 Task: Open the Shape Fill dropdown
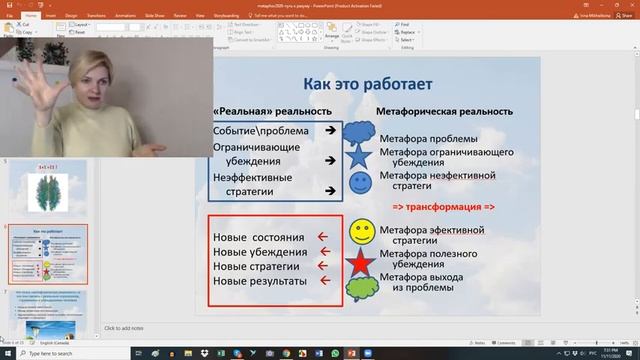point(369,24)
